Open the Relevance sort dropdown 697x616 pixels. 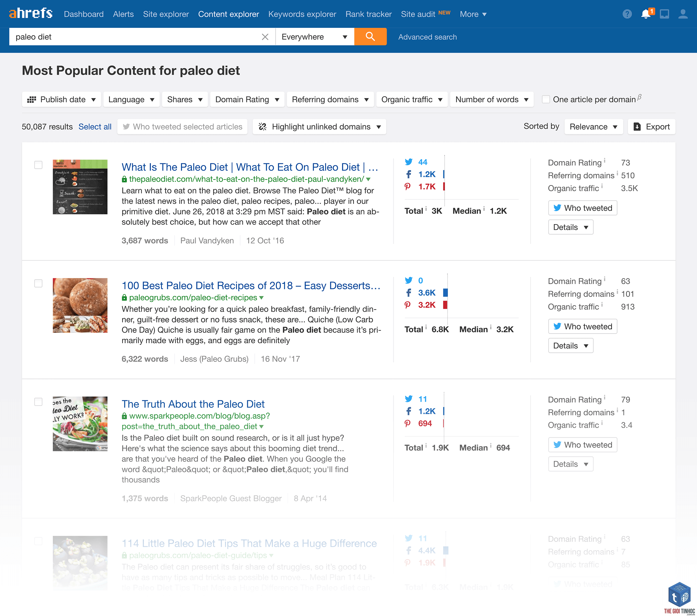594,127
